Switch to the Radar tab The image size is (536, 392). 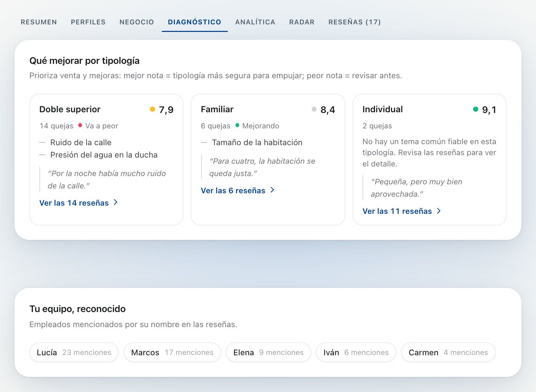coord(302,22)
